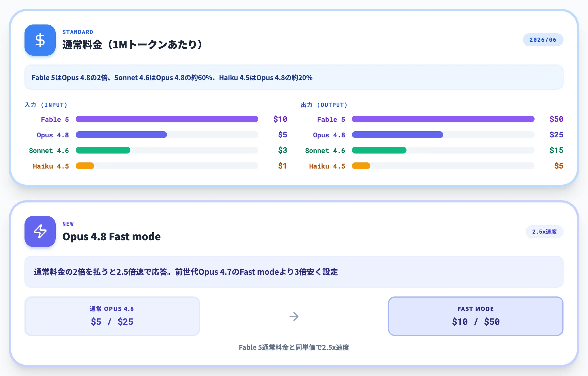Click the $5 Haiku 4.5 output price

coord(559,166)
